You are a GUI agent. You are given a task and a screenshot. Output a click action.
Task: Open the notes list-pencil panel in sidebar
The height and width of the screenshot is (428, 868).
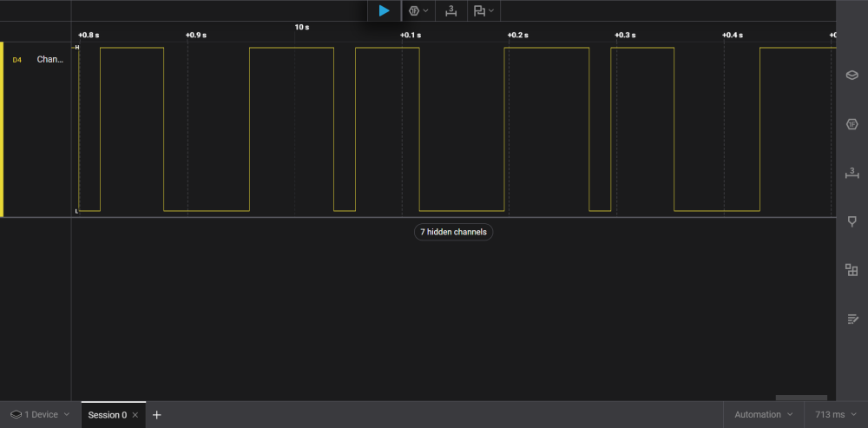point(852,319)
